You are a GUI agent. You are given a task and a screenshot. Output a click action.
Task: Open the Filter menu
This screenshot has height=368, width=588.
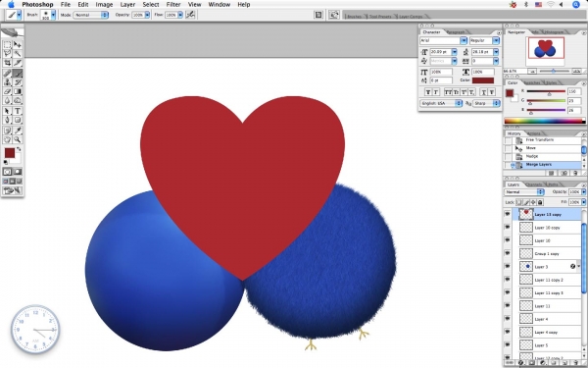173,5
